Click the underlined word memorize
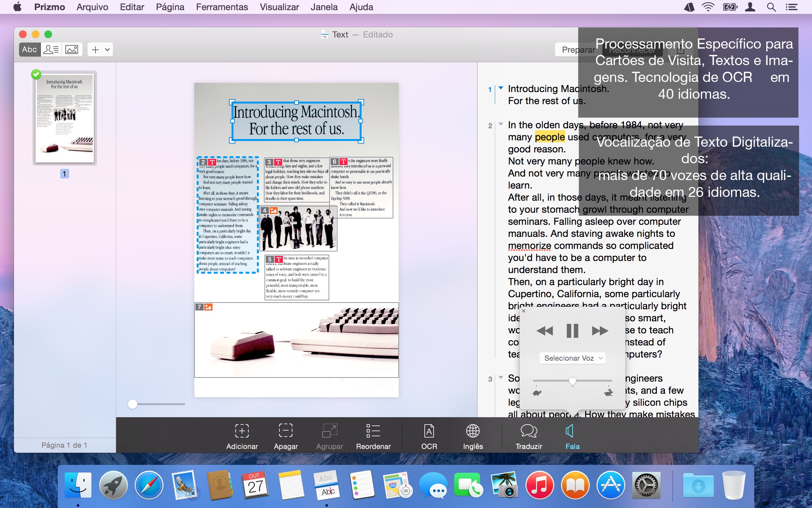This screenshot has height=508, width=812. (529, 246)
